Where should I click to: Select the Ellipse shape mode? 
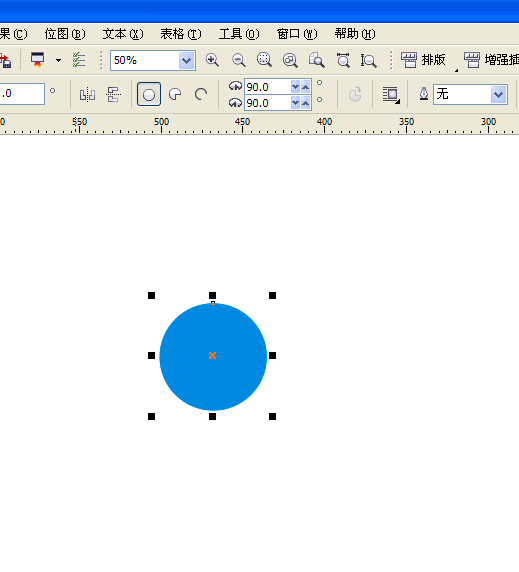click(x=149, y=94)
